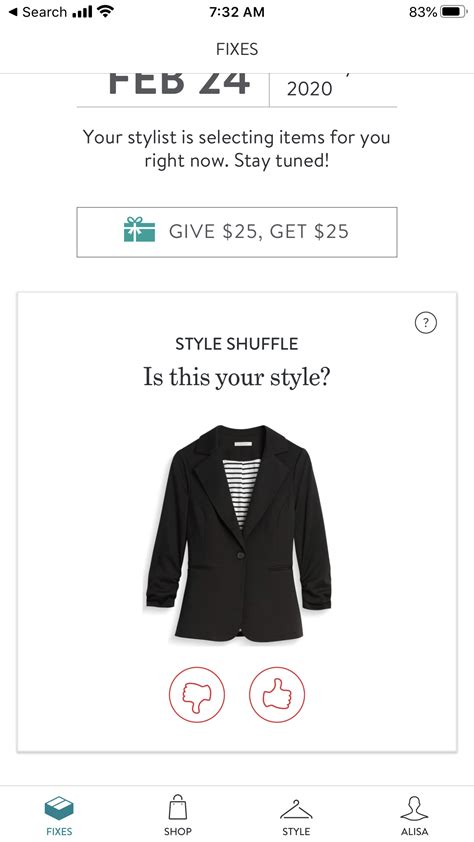The width and height of the screenshot is (474, 842).
Task: Tap the Style hanger icon
Action: point(296,810)
